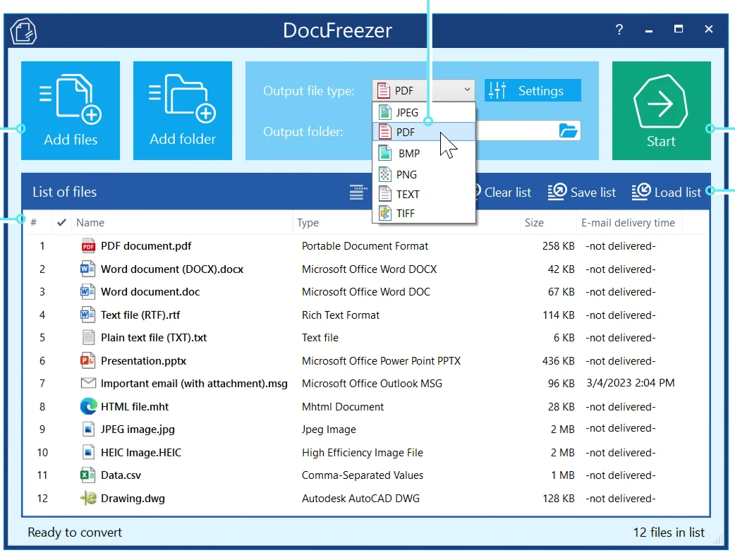Open Settings with the sliders icon
735x560 pixels.
coord(533,90)
